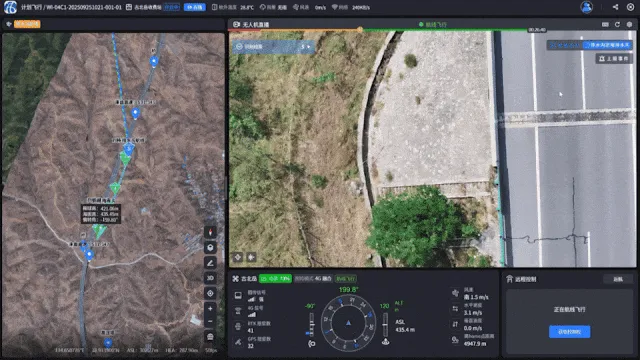The height and width of the screenshot is (360, 640).
Task: Click the eye icon beside the orange tag
Action: pyautogui.click(x=9, y=24)
